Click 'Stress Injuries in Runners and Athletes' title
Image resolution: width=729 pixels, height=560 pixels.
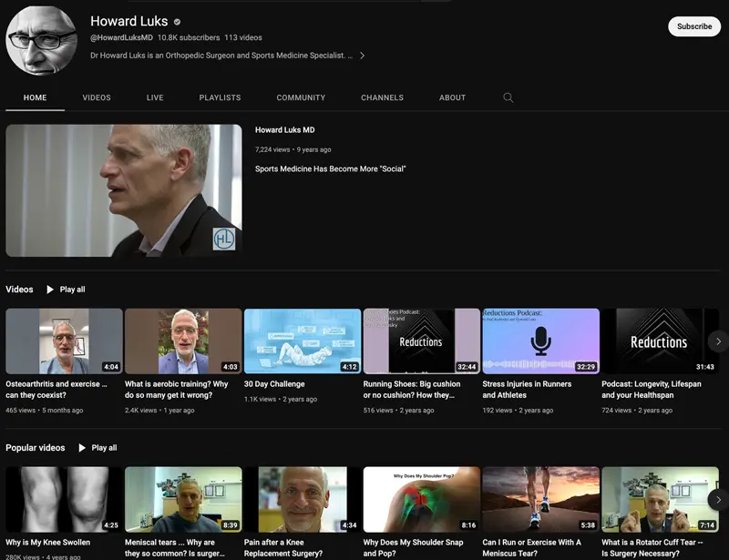click(527, 390)
